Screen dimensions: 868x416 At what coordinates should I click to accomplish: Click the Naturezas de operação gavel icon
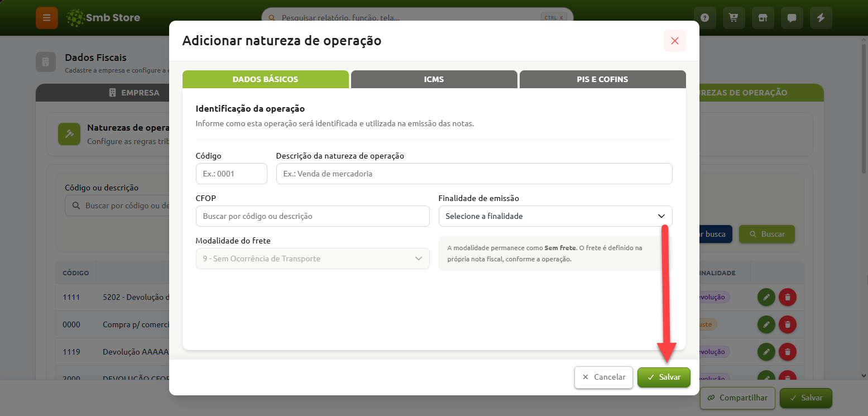[x=69, y=134]
